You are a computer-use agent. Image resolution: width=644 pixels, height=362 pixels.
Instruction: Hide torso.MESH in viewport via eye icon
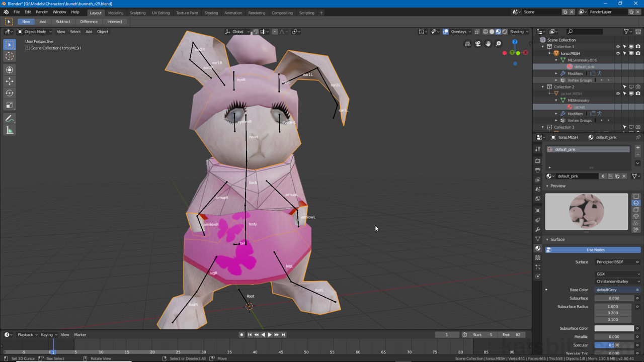[618, 53]
